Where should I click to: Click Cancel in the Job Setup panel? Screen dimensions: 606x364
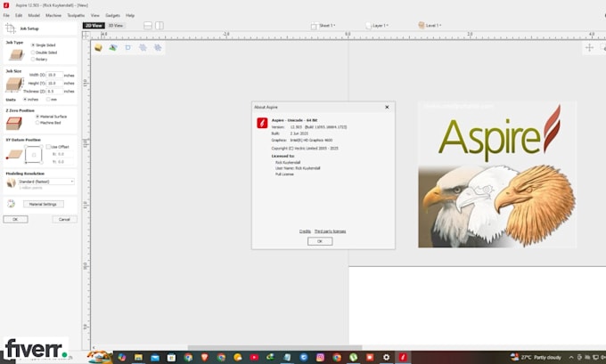[64, 219]
